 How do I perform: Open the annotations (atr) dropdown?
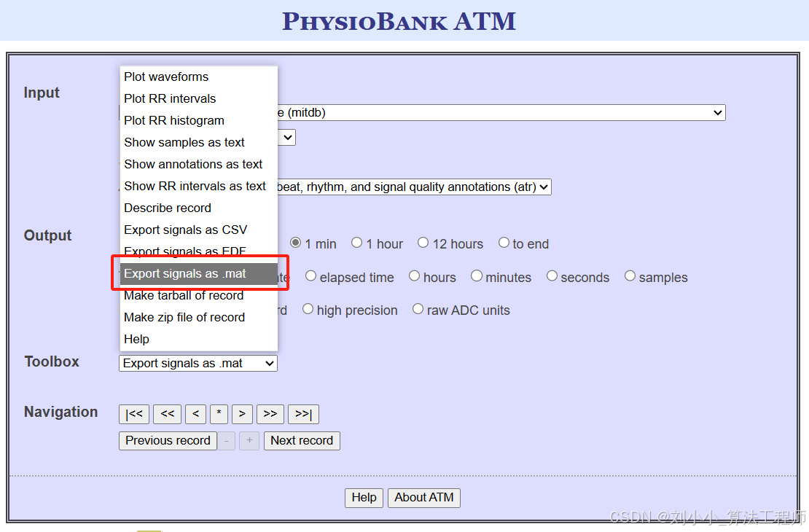point(414,187)
